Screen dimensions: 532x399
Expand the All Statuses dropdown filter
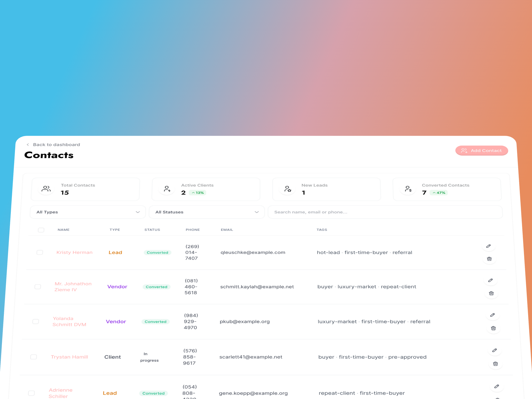[x=206, y=212]
